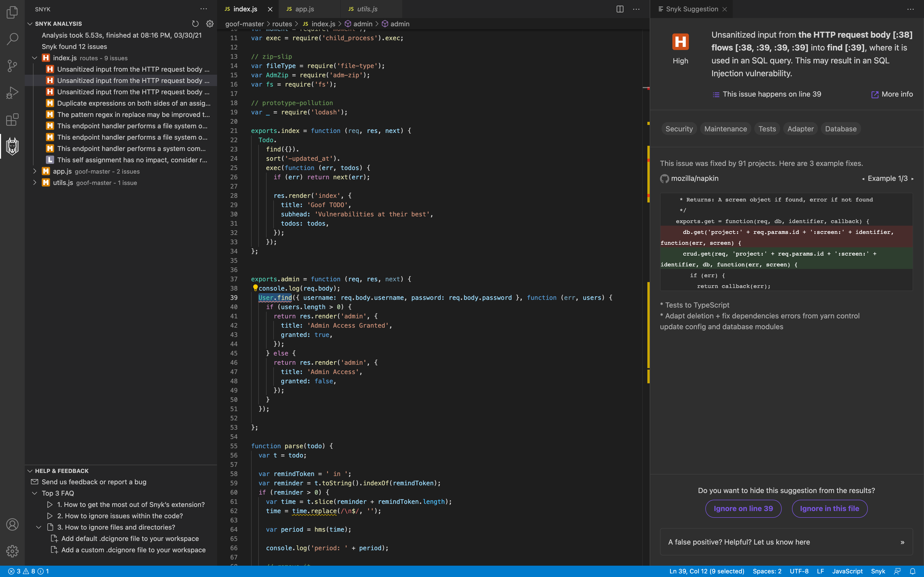The image size is (924, 577).
Task: Toggle visibility of index.js routes issues
Action: pyautogui.click(x=35, y=58)
